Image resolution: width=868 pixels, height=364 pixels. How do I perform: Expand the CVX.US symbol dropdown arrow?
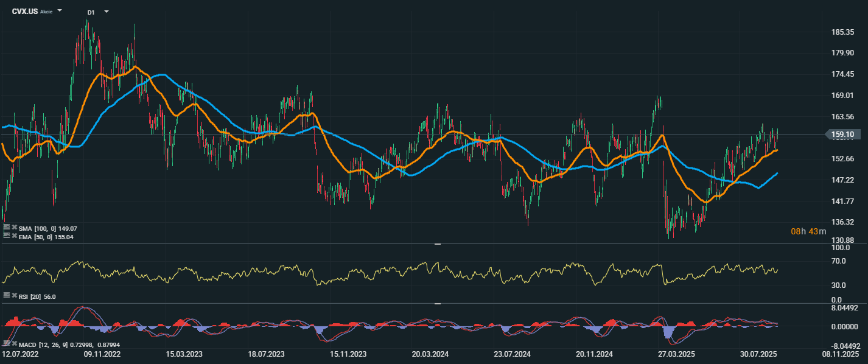[60, 11]
